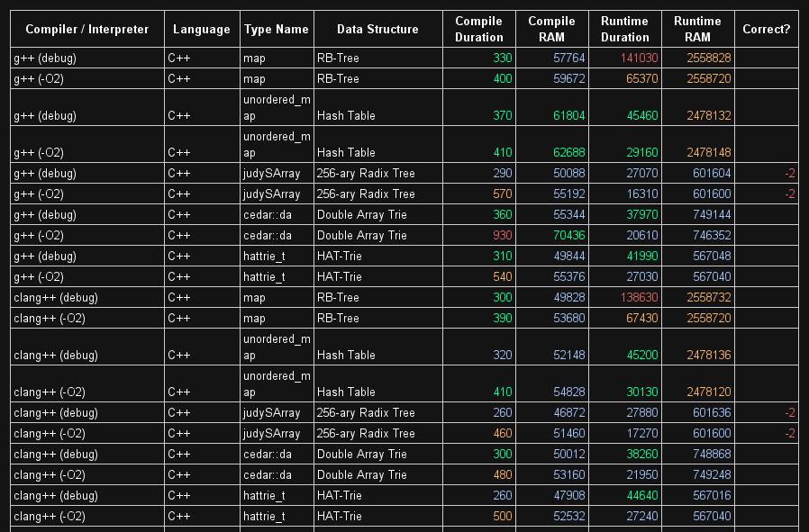Select runtime duration value 20610
This screenshot has height=532, width=809.
tap(641, 235)
